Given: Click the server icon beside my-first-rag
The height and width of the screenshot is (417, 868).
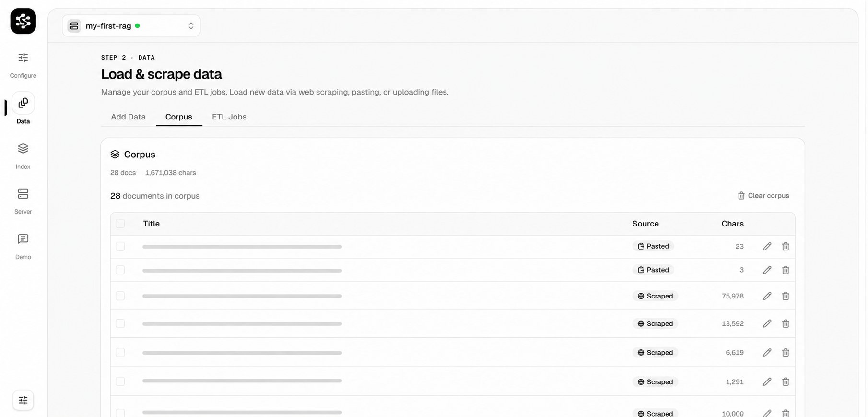Looking at the screenshot, I should [x=74, y=26].
